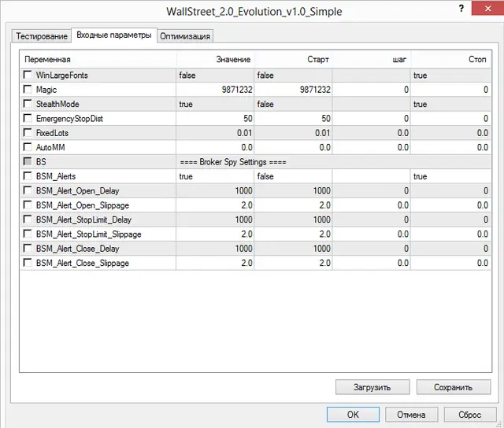Screen dimensions: 504x428
Task: Enable the BSM_Alert_Close_Slippage checkbox
Action: point(28,263)
